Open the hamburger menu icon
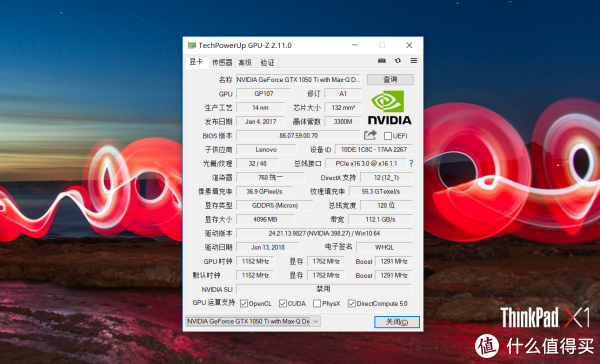600x364 pixels. 414,60
